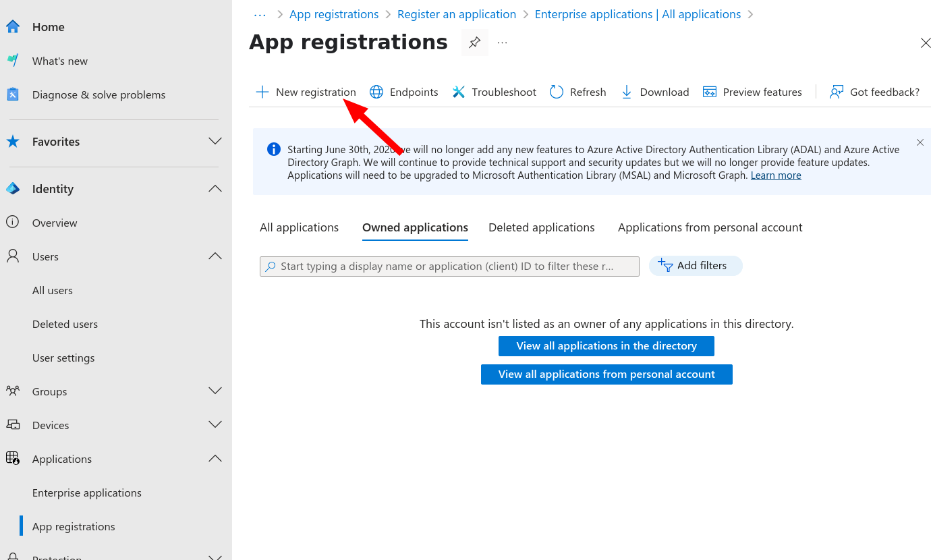
Task: Click View all applications in the directory
Action: point(606,346)
